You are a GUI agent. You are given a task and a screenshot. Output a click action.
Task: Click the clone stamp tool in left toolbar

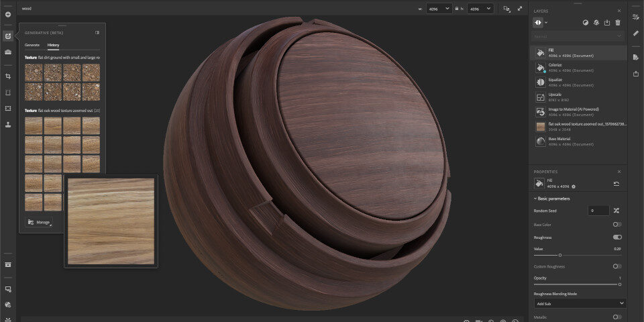click(x=8, y=124)
